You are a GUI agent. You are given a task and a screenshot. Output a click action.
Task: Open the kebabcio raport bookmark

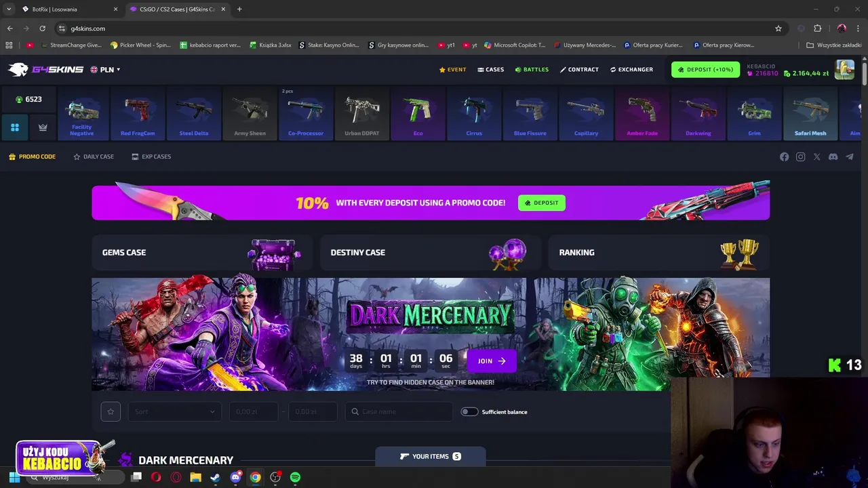click(210, 45)
